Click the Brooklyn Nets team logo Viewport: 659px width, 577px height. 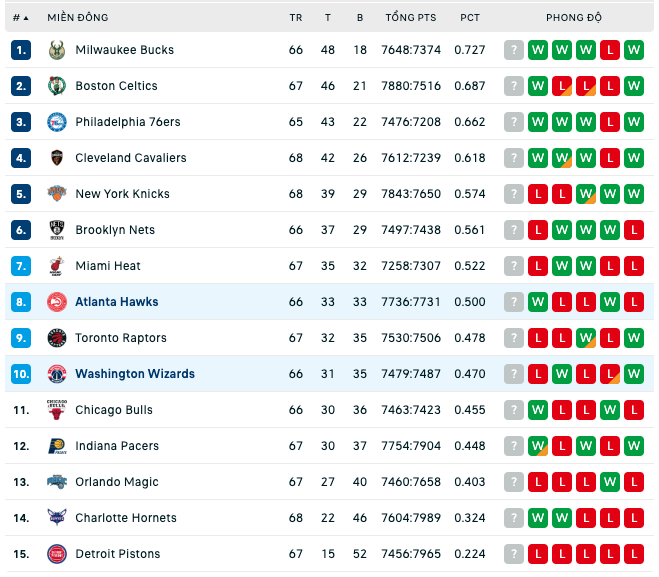(x=57, y=230)
